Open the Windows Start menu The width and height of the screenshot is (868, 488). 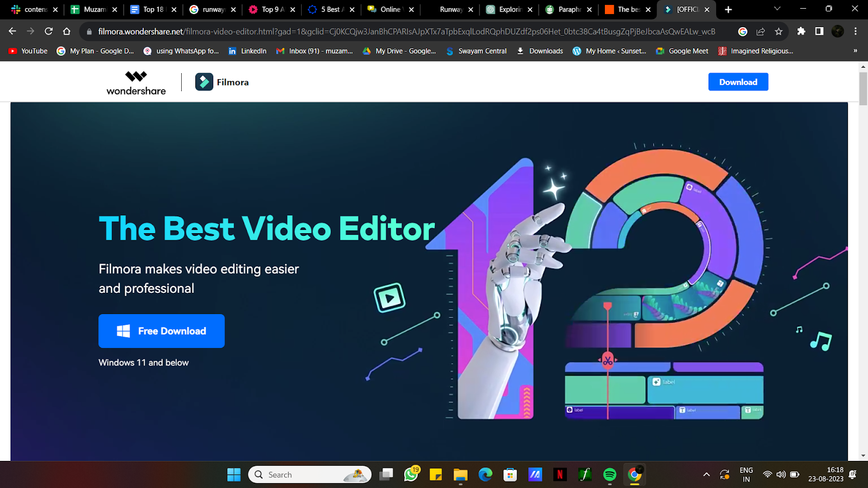click(x=234, y=474)
